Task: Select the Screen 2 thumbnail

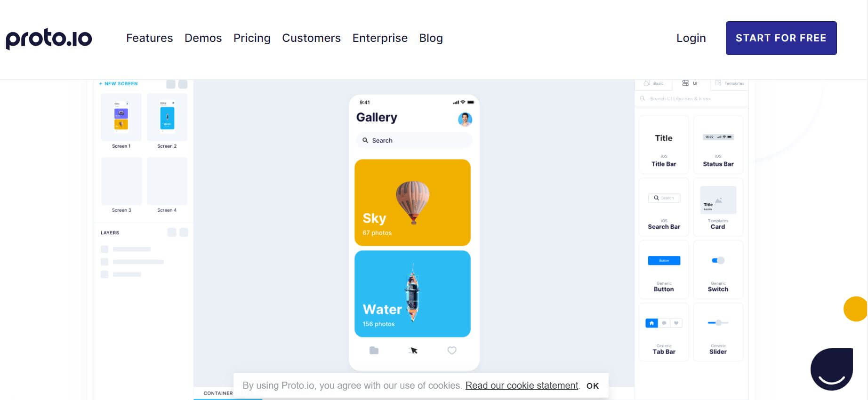Action: (167, 117)
